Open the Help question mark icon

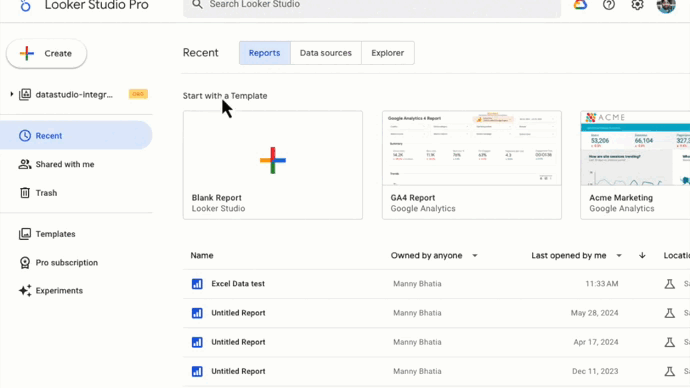(x=609, y=5)
